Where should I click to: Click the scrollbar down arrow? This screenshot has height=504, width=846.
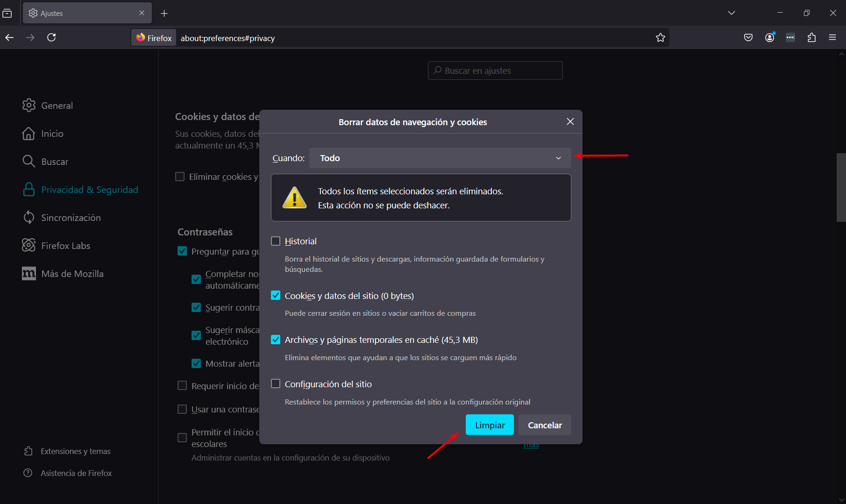(841, 500)
